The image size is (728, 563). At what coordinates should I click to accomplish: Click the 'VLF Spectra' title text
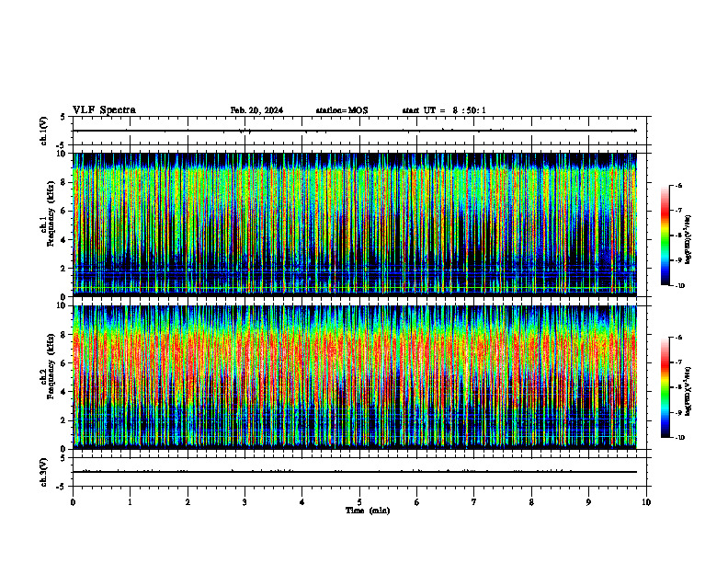pos(104,110)
